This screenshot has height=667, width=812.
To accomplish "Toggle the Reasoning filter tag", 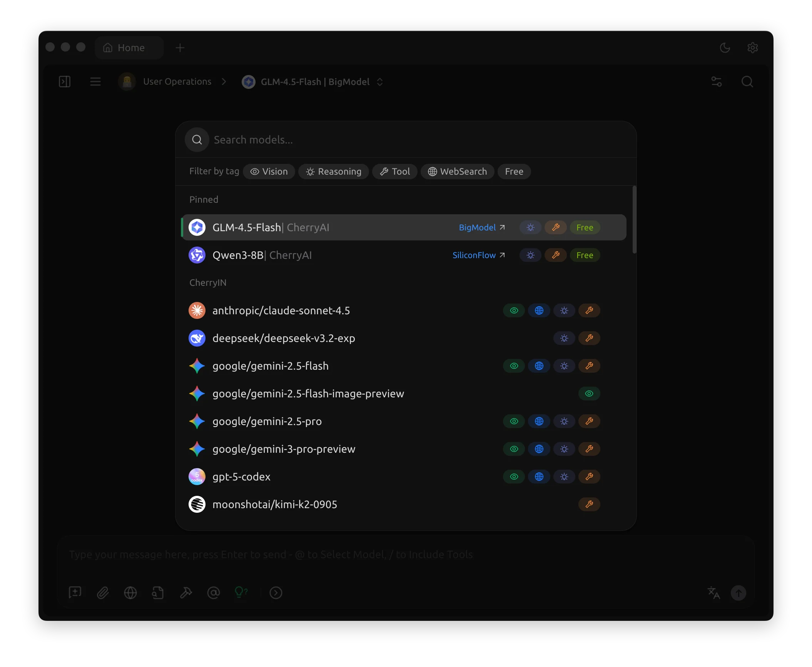I will pyautogui.click(x=334, y=172).
